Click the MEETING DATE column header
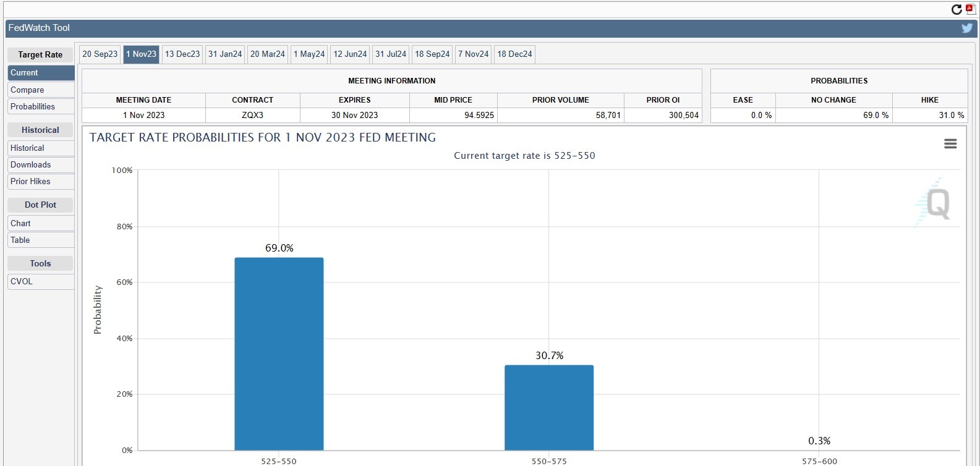980x466 pixels. tap(143, 100)
